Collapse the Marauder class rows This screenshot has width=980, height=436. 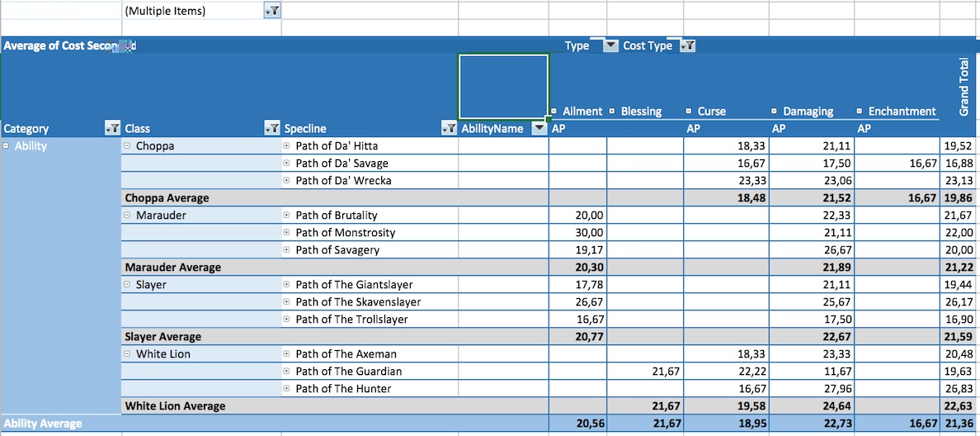click(127, 216)
